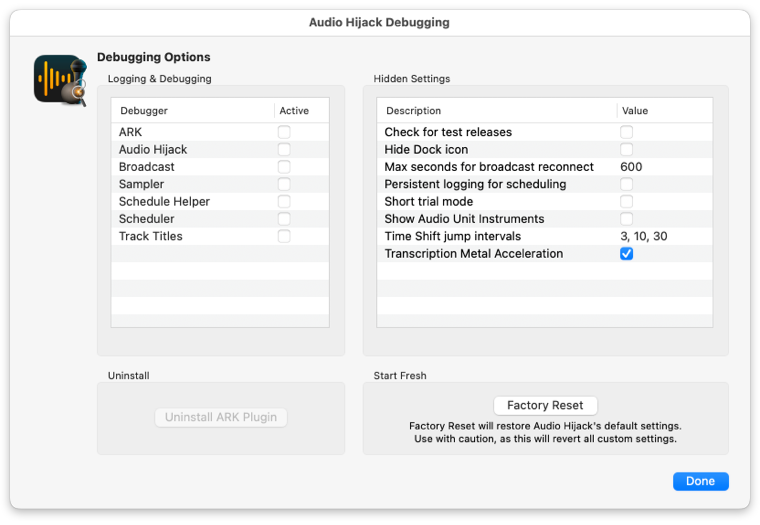
Task: Toggle Hide Dock icon setting
Action: (x=626, y=149)
